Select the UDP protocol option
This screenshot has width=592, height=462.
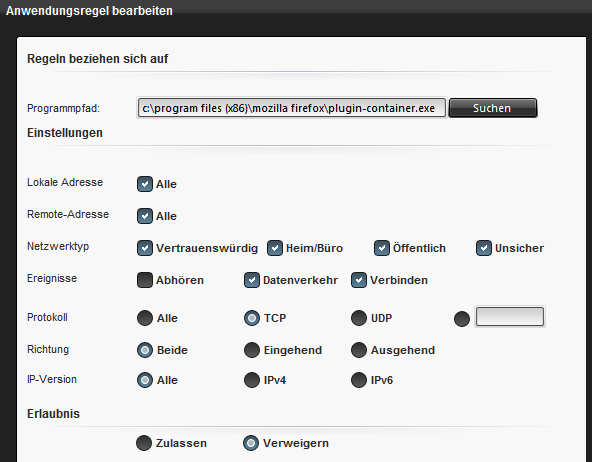click(x=359, y=318)
